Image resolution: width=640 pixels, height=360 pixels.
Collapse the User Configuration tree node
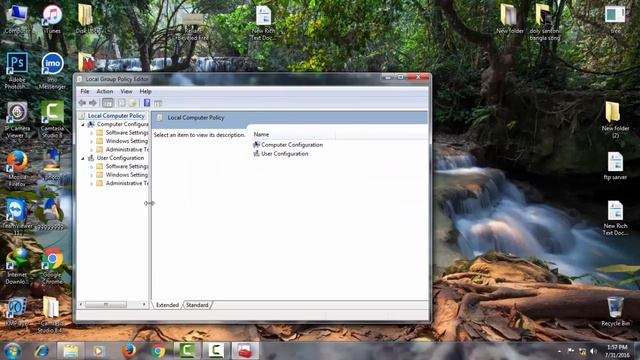pos(83,158)
